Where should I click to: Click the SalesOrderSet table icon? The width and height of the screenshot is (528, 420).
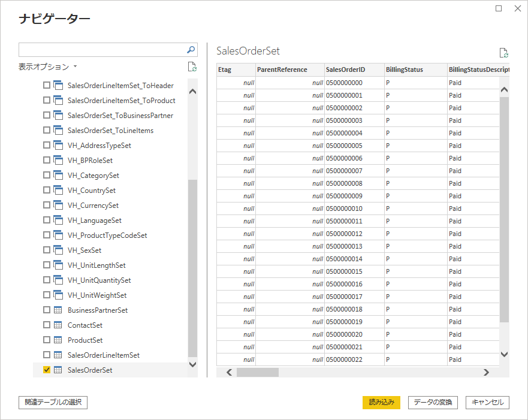click(58, 370)
